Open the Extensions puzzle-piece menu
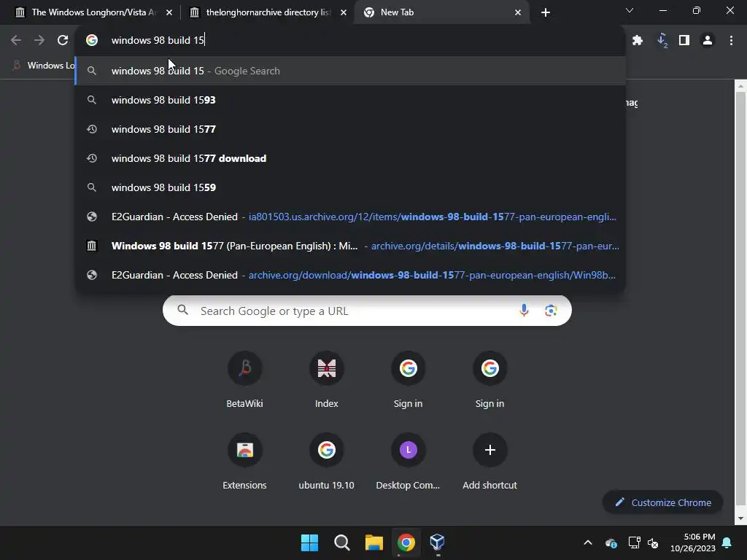Viewport: 747px width, 560px height. coord(638,41)
